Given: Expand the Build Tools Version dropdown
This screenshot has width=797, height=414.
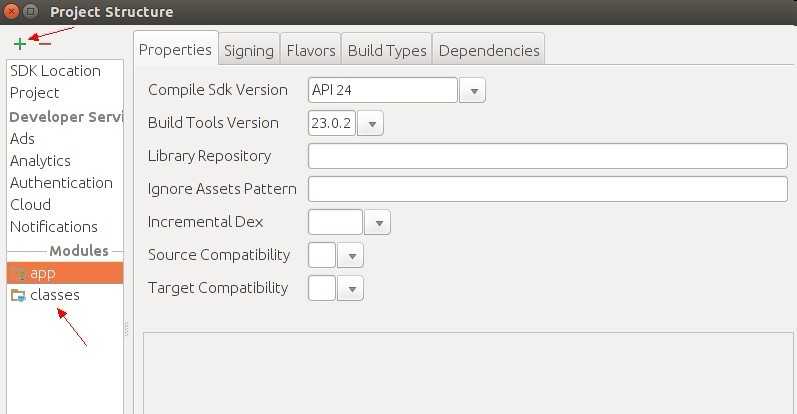Looking at the screenshot, I should pos(371,124).
